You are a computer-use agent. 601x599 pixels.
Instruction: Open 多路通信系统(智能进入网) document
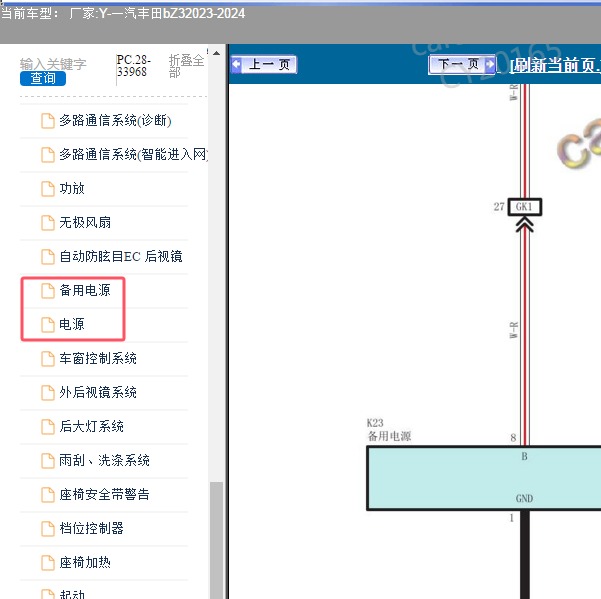point(133,154)
